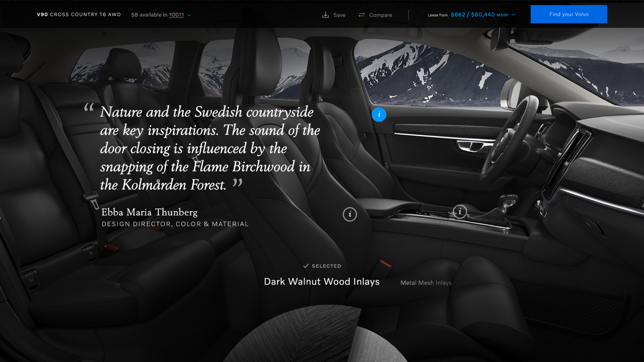Open info hotspot on the center console
This screenshot has width=644, height=362.
tap(460, 212)
